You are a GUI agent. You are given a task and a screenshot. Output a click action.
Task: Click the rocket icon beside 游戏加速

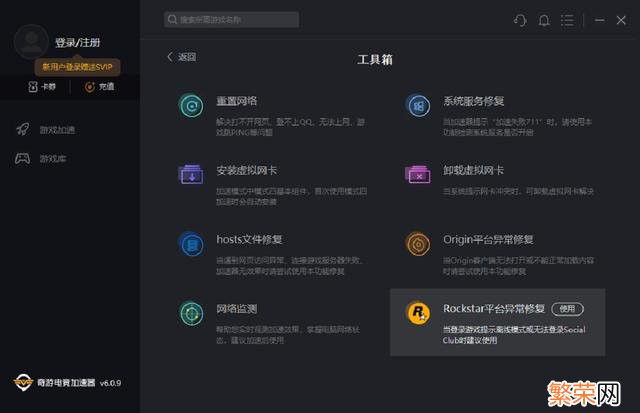coord(23,129)
